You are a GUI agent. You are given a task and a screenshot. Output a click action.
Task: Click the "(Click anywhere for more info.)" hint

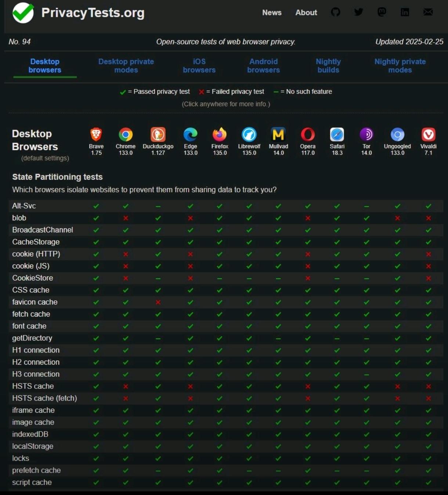coord(226,104)
